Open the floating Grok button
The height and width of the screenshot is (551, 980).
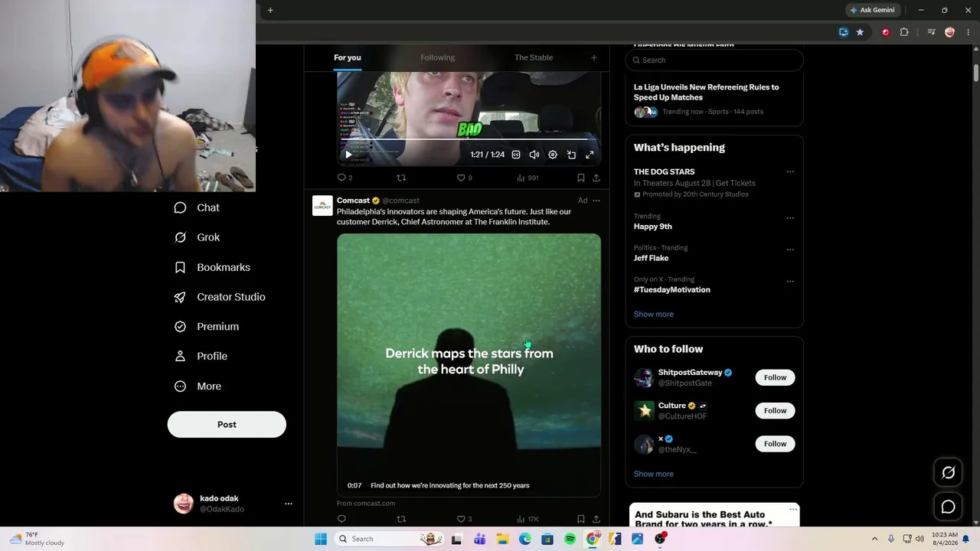coord(948,473)
